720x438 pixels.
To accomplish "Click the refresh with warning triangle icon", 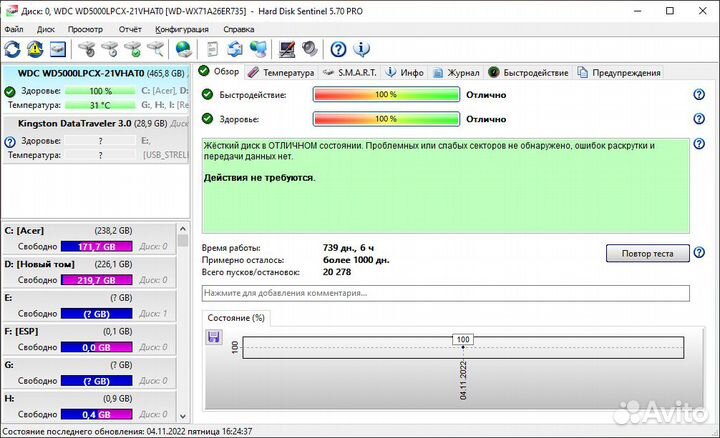I will pos(35,49).
